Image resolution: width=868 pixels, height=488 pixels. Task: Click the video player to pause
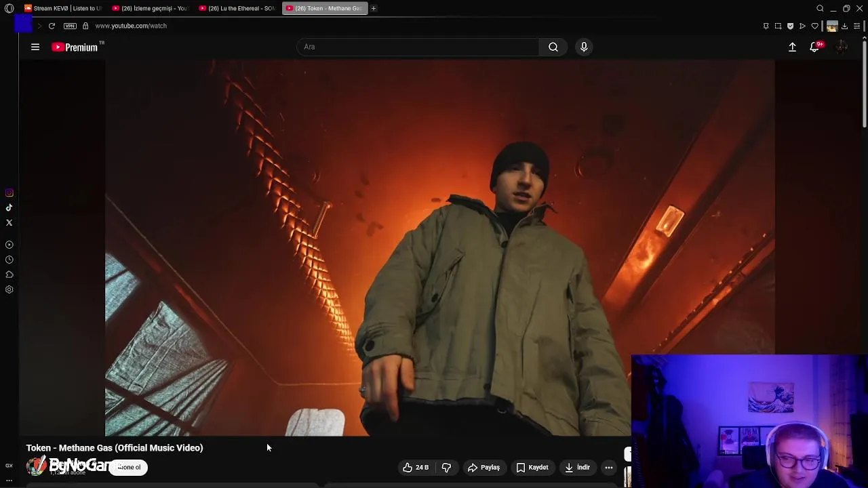[x=439, y=247]
